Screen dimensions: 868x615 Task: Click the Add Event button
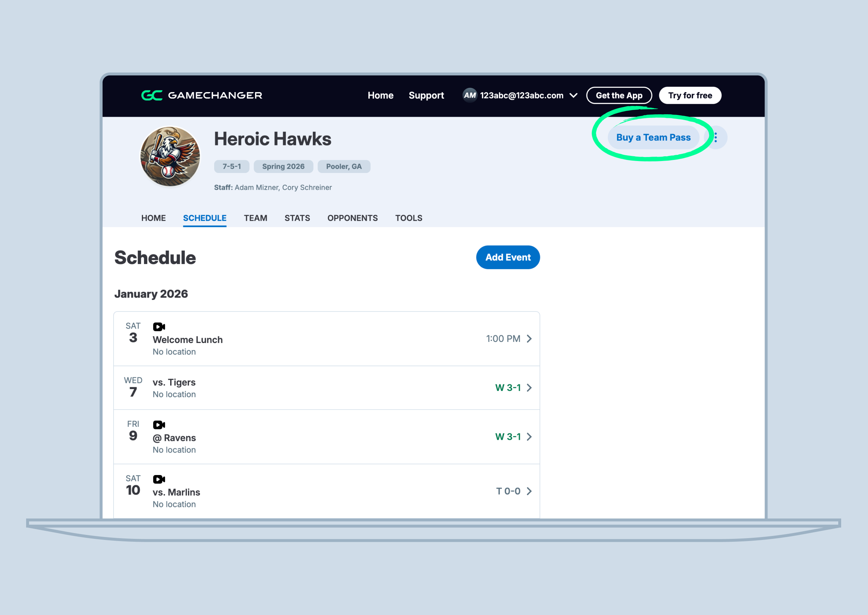(x=508, y=257)
